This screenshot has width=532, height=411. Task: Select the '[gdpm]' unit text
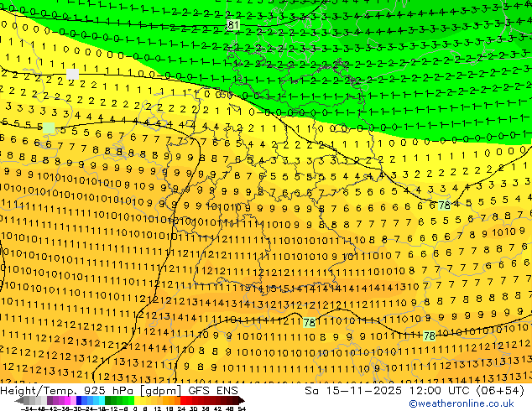161,390
